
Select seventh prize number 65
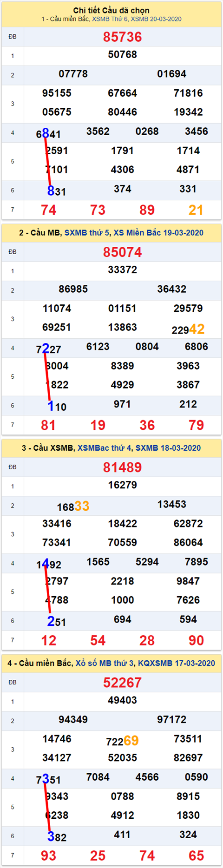point(196,855)
